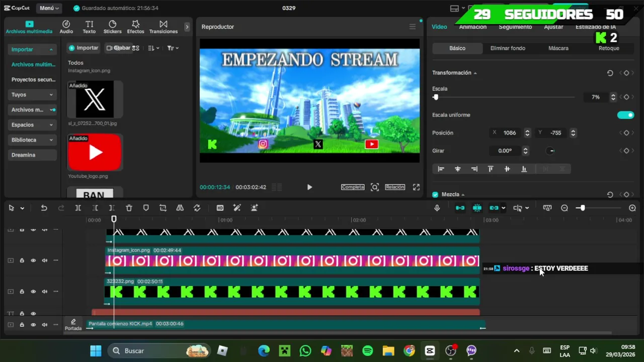Lock the Instagram_icon.png track
This screenshot has height=362, width=644.
pos(22,260)
